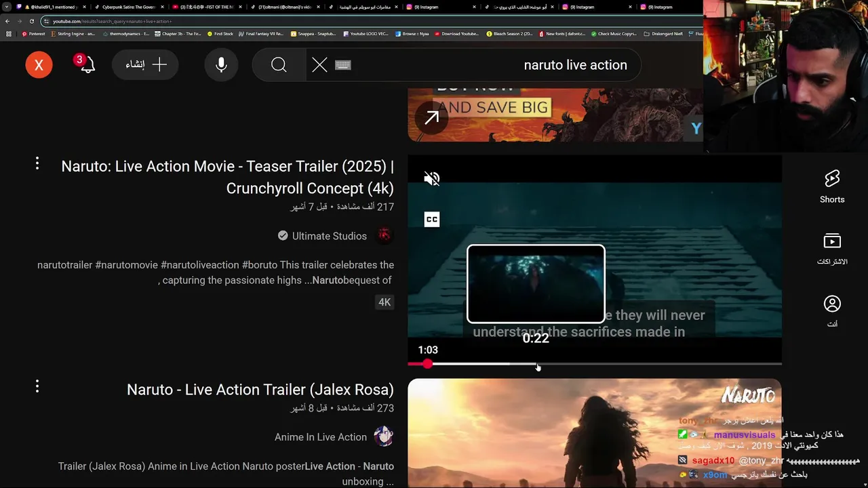868x488 pixels.
Task: Open 'New fonts | dafont.c...' bookmark
Action: (x=562, y=34)
